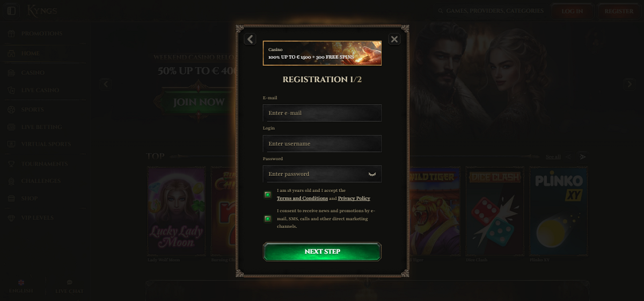Image resolution: width=644 pixels, height=301 pixels.
Task: Tick the 18 years old terms checkbox
Action: point(267,195)
